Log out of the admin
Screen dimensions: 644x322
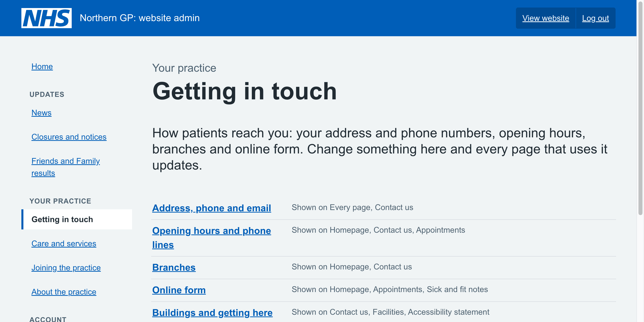(x=595, y=18)
